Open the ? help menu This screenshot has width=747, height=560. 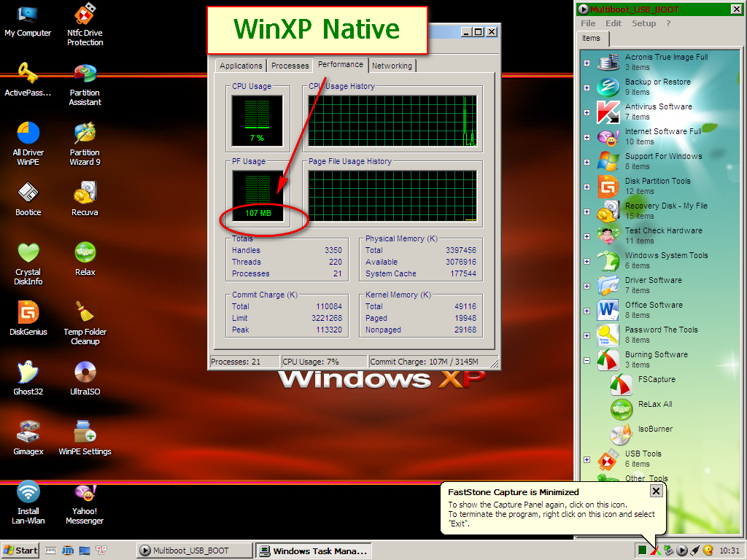(668, 23)
